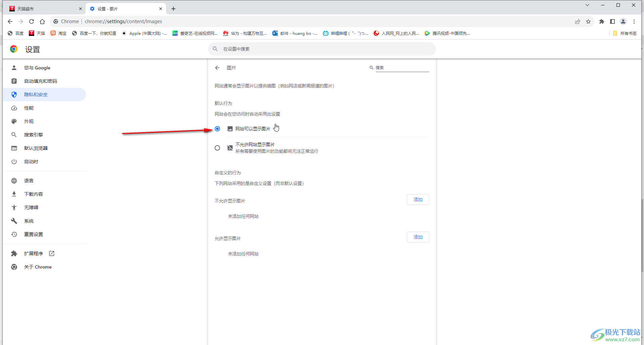
Task: Open 性能 settings section
Action: (x=44, y=108)
